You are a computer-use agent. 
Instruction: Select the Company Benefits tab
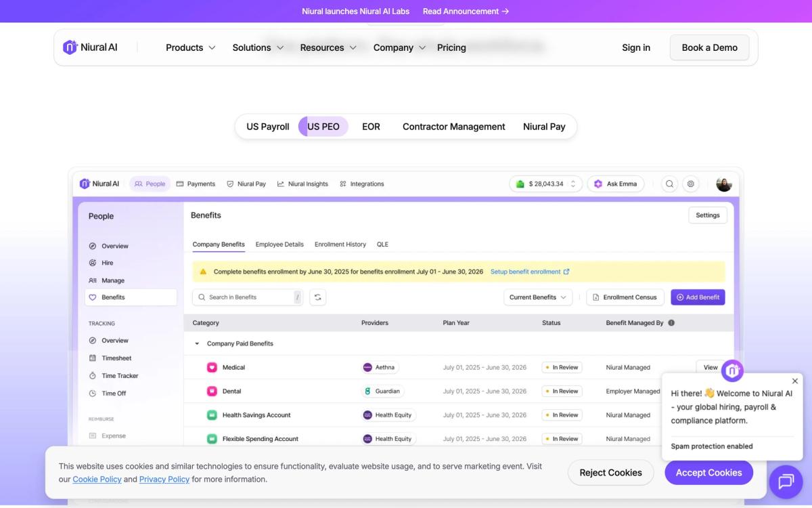tap(219, 245)
